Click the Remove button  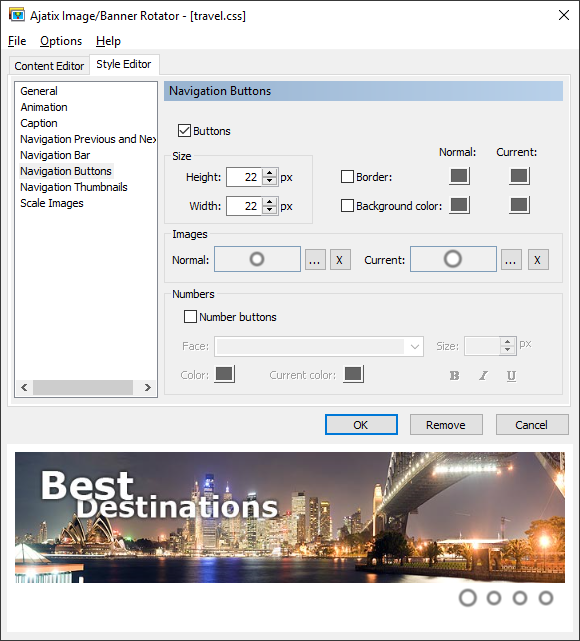point(446,425)
